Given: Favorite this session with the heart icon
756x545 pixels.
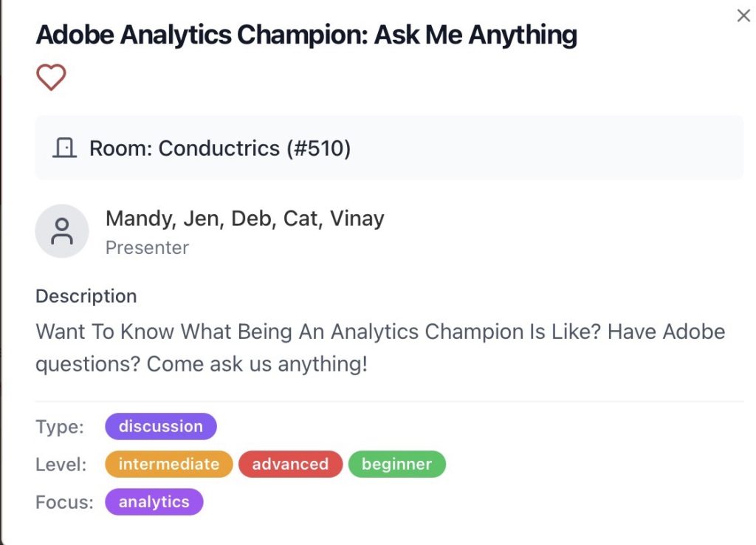Looking at the screenshot, I should [51, 78].
